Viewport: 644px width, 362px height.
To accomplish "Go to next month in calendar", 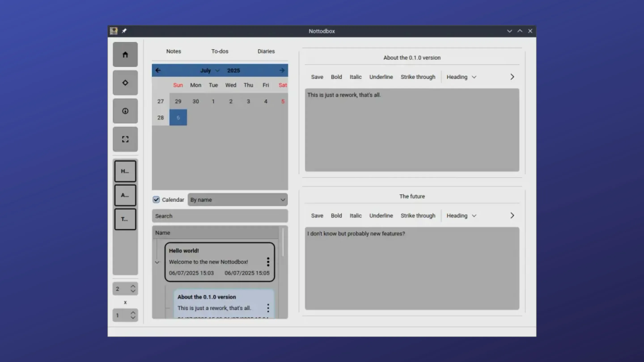I will (x=282, y=70).
